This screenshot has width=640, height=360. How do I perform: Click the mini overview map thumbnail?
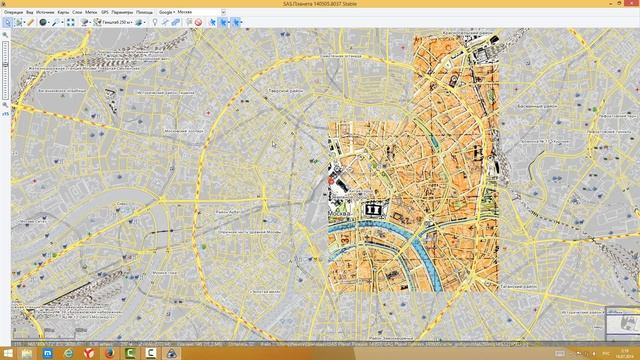pos(623,324)
